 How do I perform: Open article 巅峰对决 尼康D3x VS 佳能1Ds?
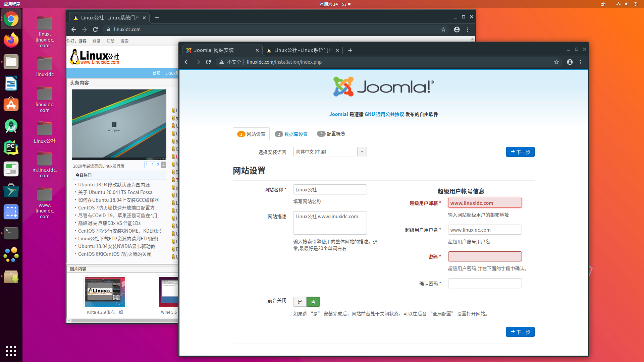click(109, 223)
